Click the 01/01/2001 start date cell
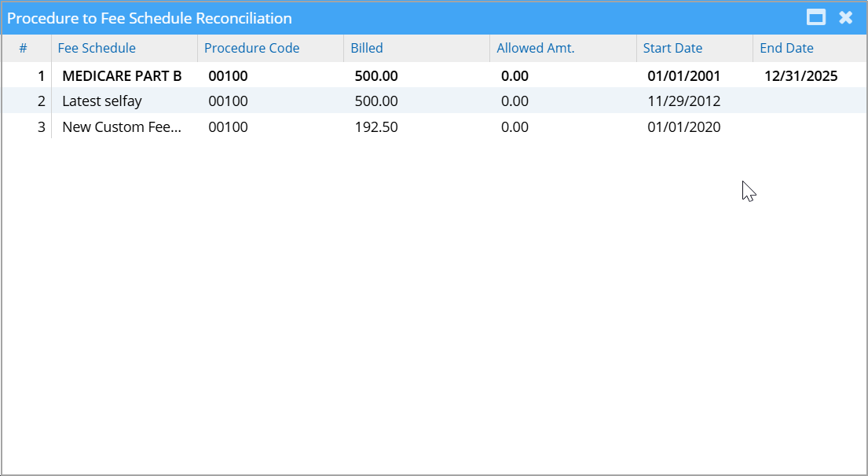Viewport: 868px width, 476px height. (683, 76)
